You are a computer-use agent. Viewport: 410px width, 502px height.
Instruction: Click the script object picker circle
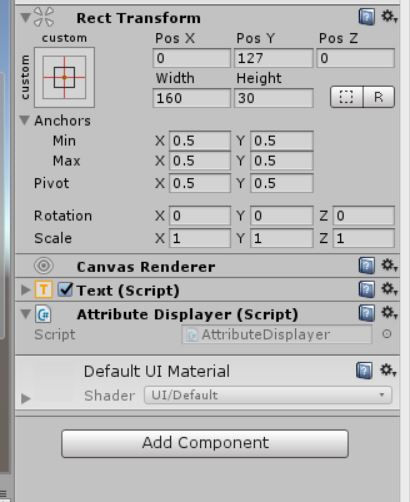coord(387,334)
